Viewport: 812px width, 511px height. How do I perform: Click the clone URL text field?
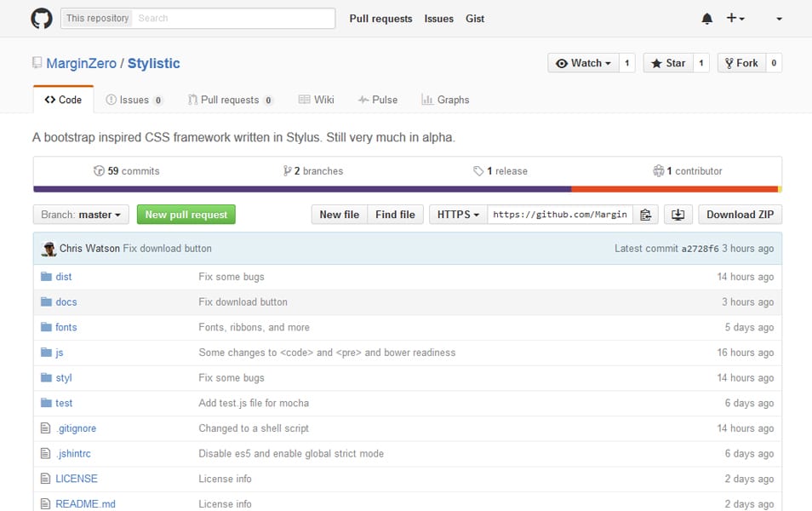point(560,215)
